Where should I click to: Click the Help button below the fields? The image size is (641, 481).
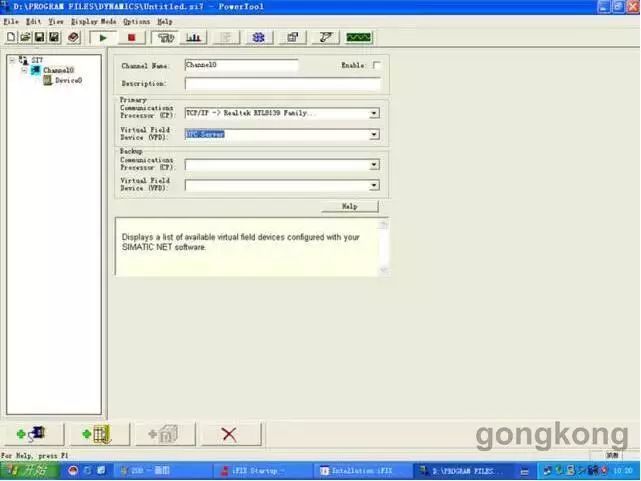tap(350, 206)
